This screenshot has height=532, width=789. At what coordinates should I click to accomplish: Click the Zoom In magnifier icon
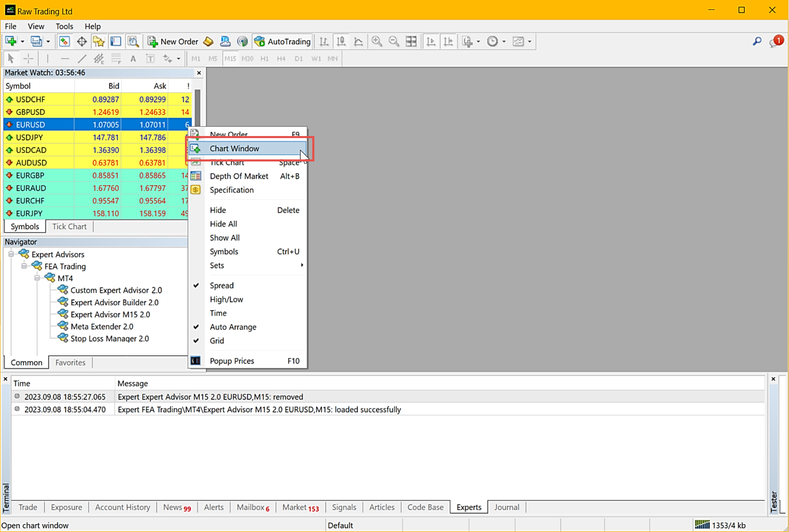pyautogui.click(x=377, y=41)
